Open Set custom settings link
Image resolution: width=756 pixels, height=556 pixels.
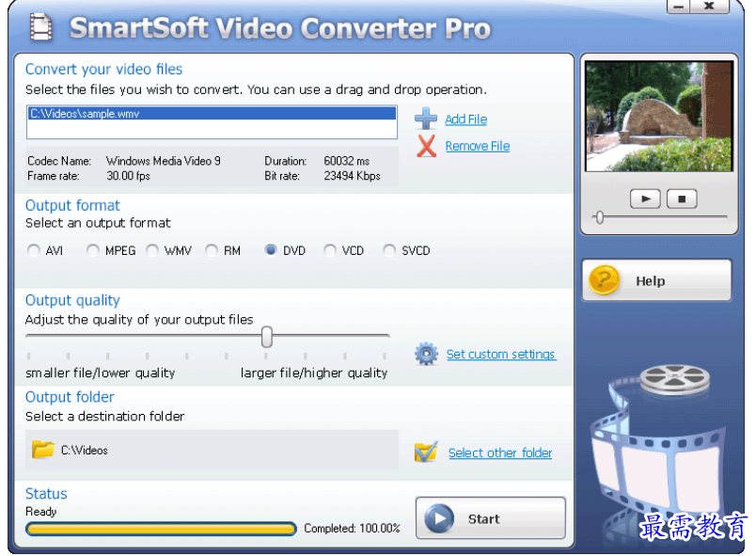(x=501, y=354)
